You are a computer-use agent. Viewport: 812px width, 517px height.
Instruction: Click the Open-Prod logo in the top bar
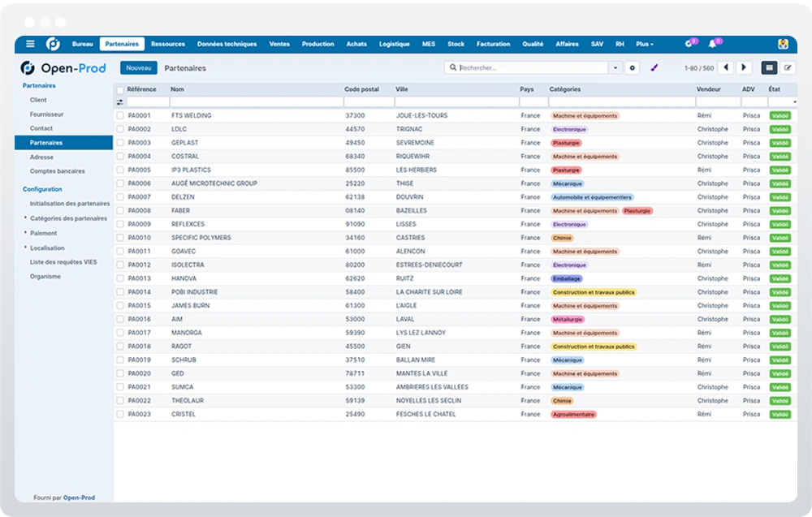coord(53,44)
